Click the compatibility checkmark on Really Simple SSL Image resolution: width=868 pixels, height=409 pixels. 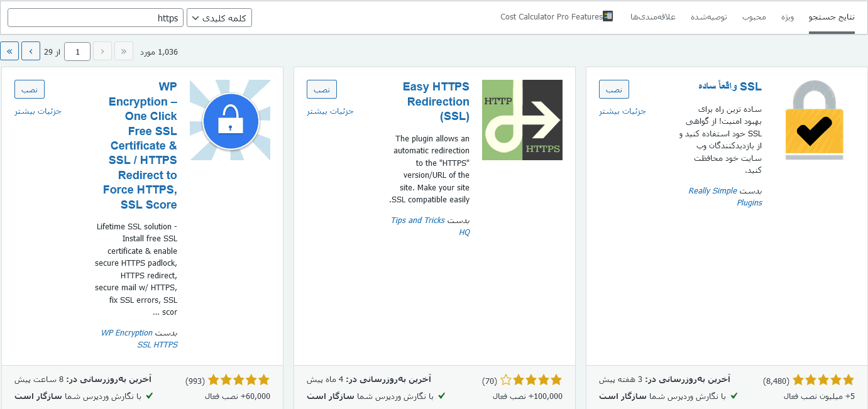(x=734, y=396)
